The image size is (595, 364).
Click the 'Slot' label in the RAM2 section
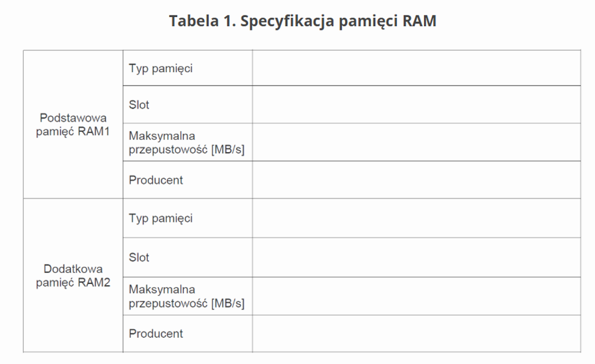pyautogui.click(x=139, y=257)
